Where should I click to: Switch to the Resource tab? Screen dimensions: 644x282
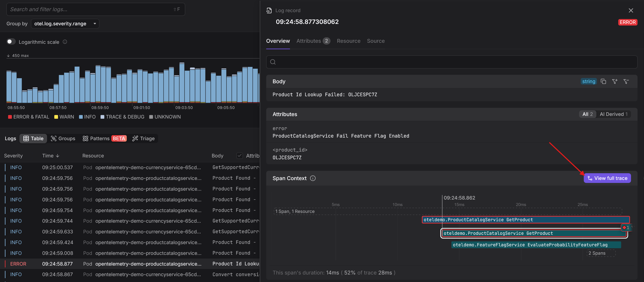pyautogui.click(x=349, y=41)
